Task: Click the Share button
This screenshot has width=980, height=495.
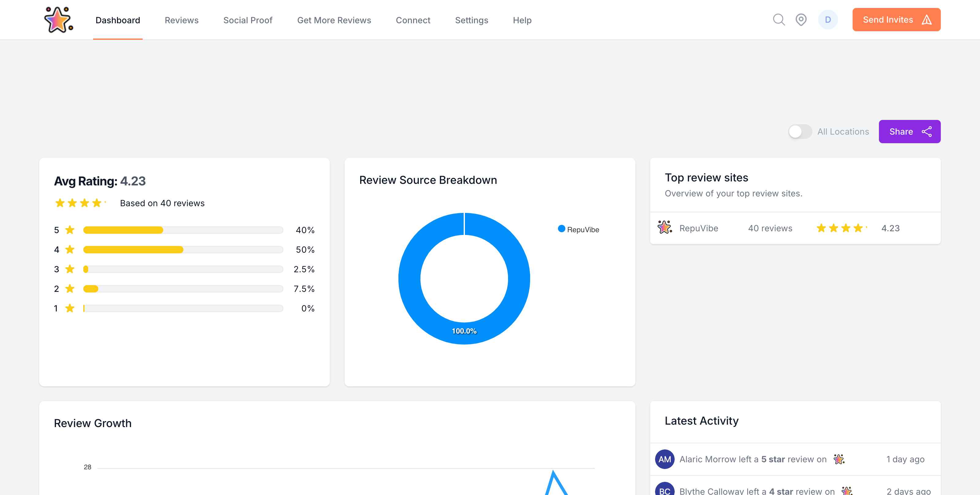Action: pos(910,131)
